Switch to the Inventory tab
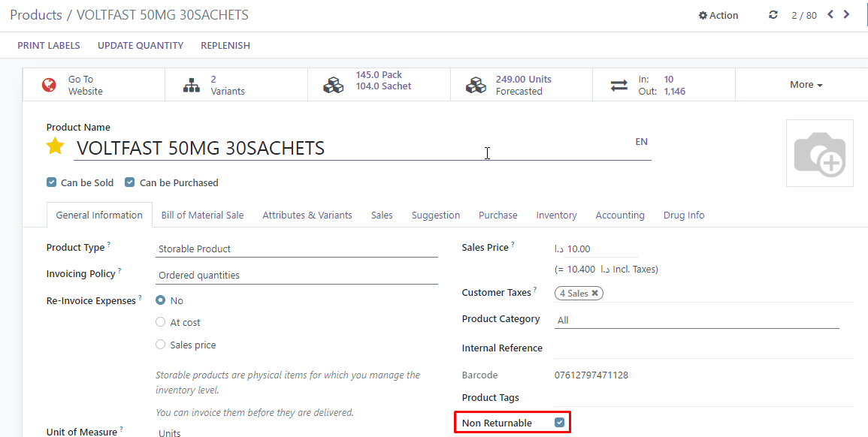 pos(556,215)
